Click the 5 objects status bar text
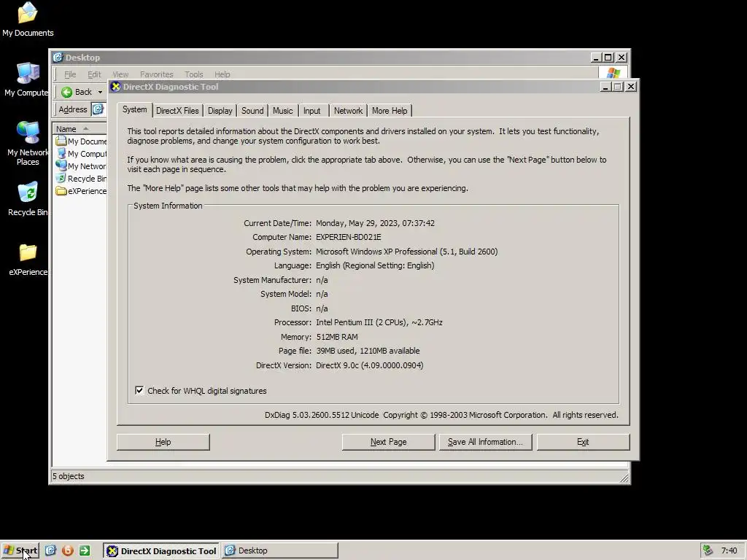Image resolution: width=747 pixels, height=560 pixels. [68, 476]
